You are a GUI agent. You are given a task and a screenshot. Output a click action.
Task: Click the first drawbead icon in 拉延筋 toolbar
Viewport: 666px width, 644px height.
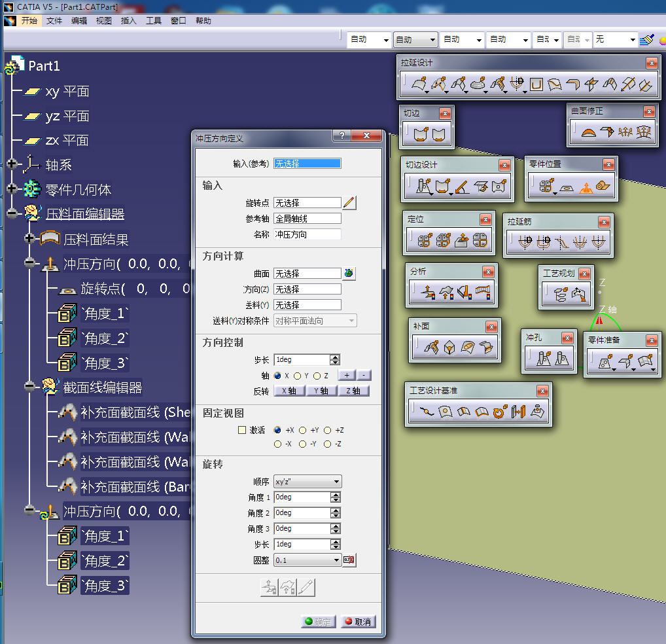coord(525,242)
